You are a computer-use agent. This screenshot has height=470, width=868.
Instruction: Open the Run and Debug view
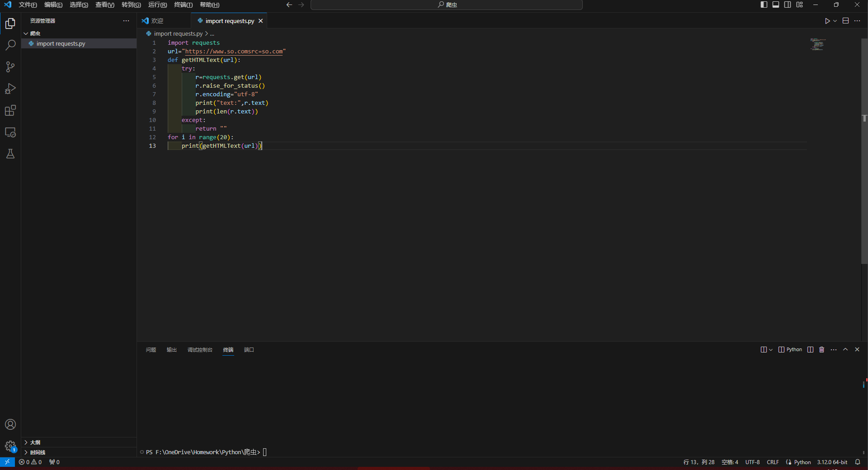[10, 89]
